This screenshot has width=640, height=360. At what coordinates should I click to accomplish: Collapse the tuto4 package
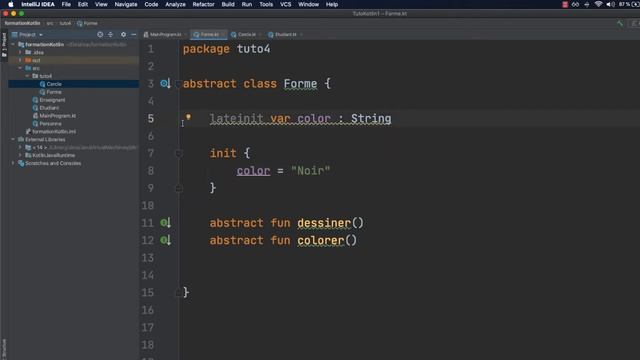tap(27, 76)
